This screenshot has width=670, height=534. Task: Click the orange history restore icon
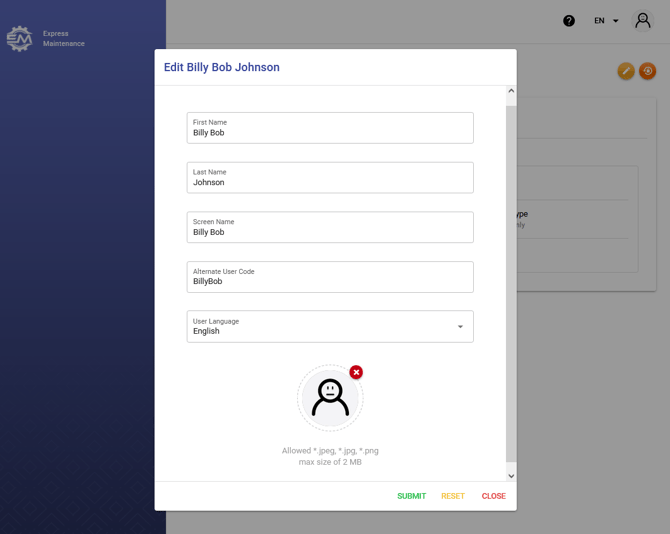648,71
